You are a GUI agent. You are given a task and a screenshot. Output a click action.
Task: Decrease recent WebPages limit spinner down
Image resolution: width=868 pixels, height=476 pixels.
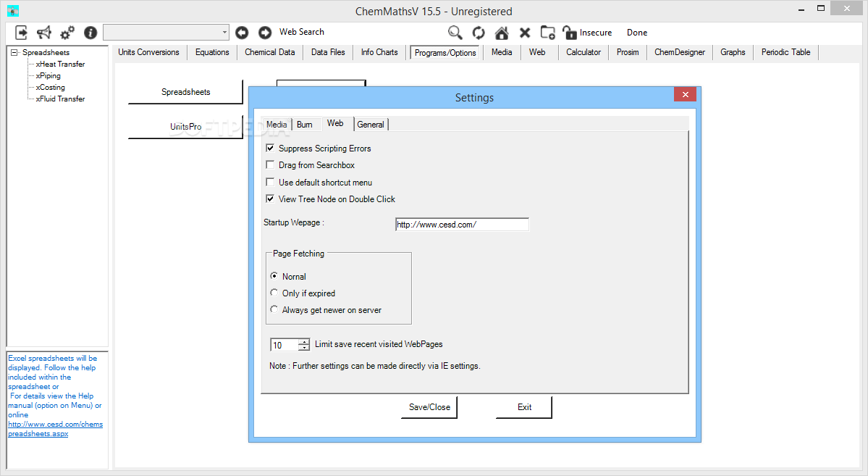(x=304, y=348)
